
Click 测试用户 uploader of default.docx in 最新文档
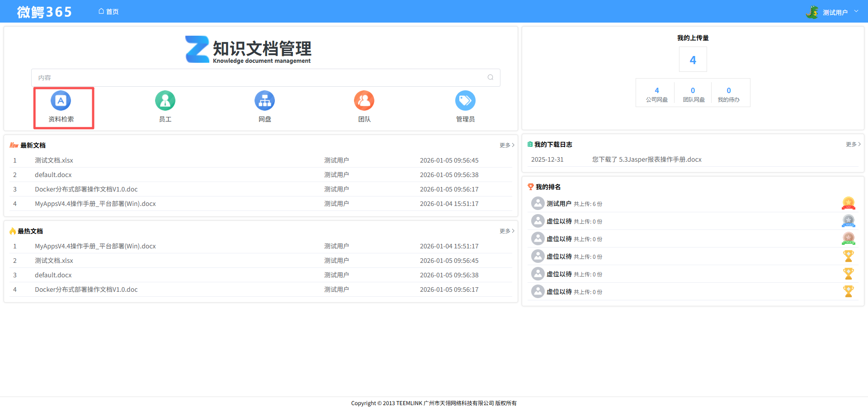click(x=336, y=175)
